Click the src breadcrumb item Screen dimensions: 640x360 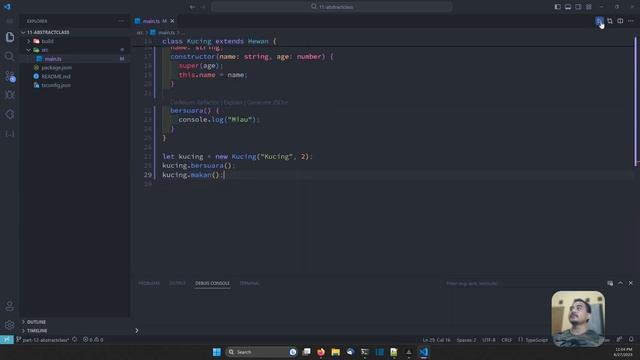click(140, 32)
